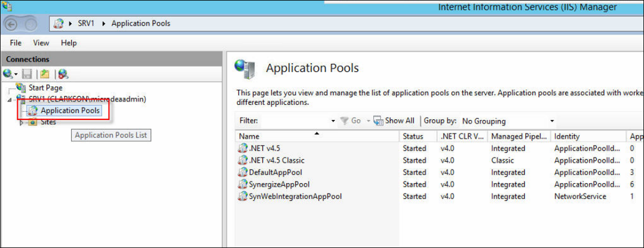The image size is (644, 248).
Task: Sort by the Status column header
Action: pyautogui.click(x=418, y=136)
